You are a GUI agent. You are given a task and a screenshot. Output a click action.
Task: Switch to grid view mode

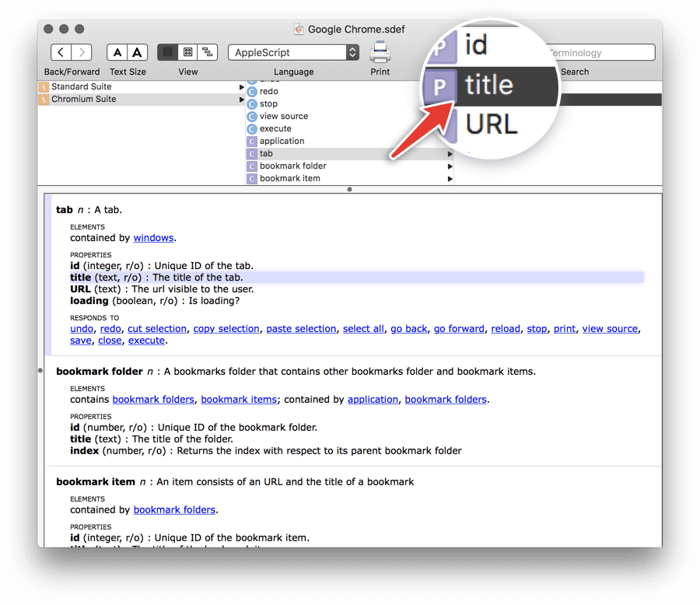187,52
